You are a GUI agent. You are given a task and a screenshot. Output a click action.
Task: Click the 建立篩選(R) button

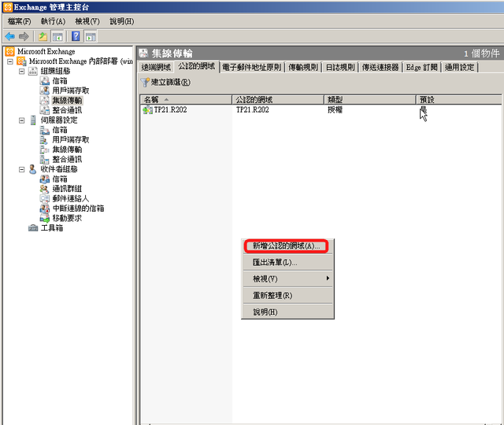click(166, 82)
